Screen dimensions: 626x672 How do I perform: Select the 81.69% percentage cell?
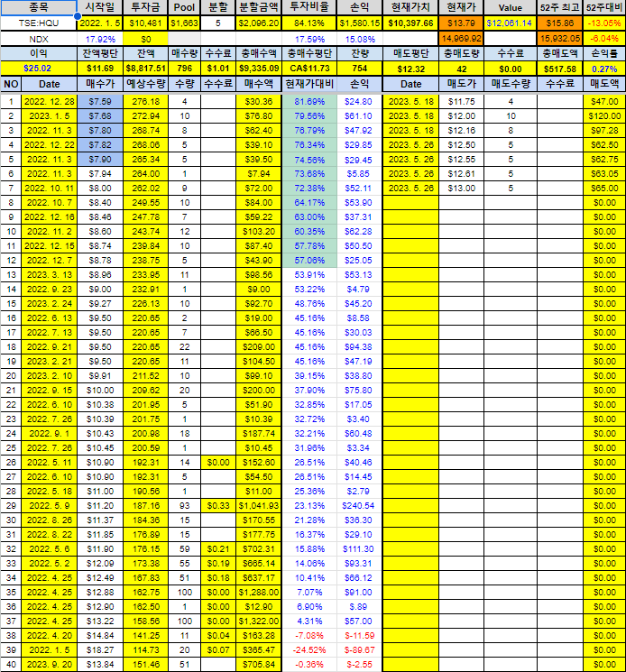(x=309, y=102)
